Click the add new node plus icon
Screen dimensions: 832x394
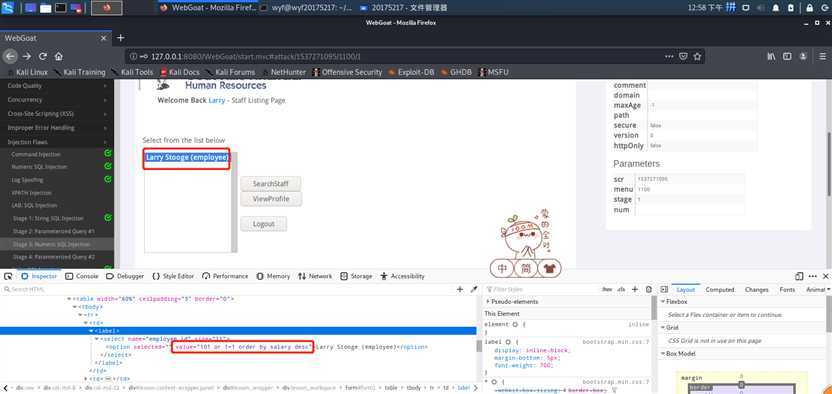(x=460, y=290)
